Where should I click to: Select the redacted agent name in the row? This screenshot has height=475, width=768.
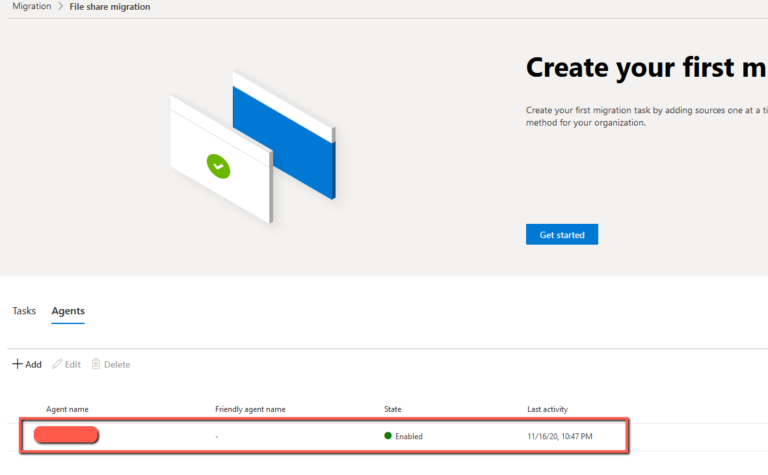coord(66,435)
